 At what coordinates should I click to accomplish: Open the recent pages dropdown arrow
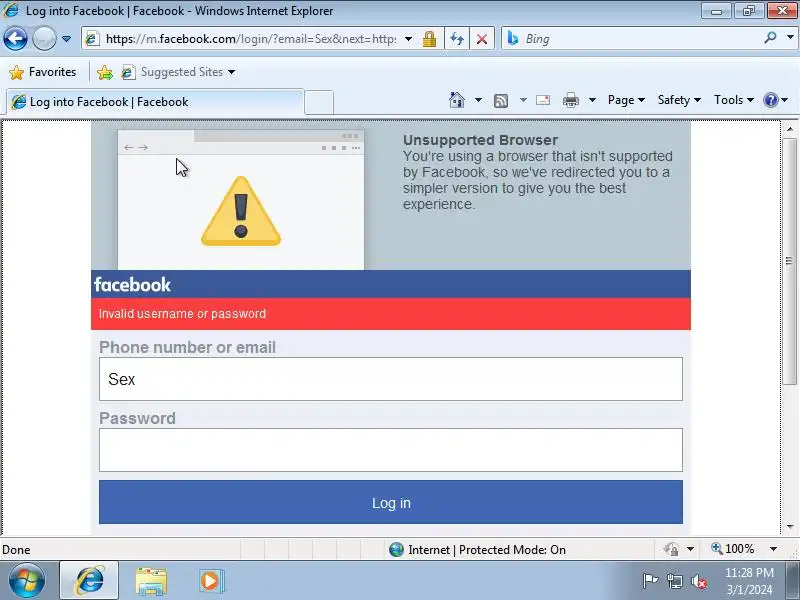(66, 39)
